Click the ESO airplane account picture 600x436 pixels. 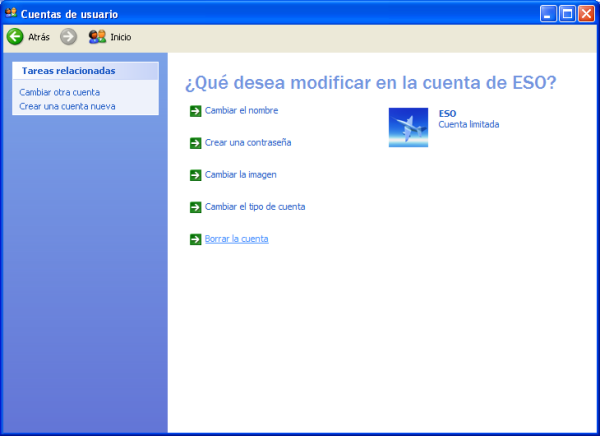point(408,128)
